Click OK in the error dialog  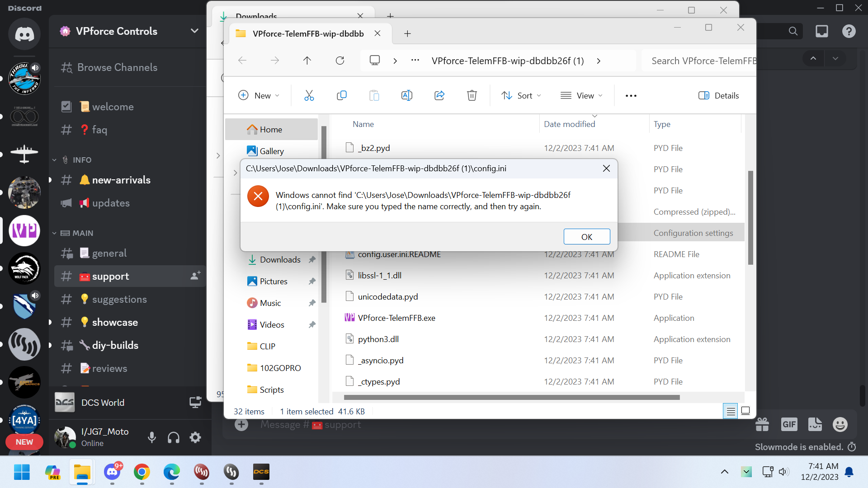coord(586,237)
